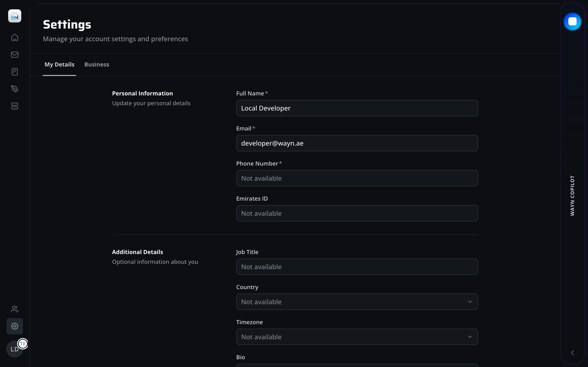The height and width of the screenshot is (367, 588).
Task: Open the team users icon
Action: 14,309
